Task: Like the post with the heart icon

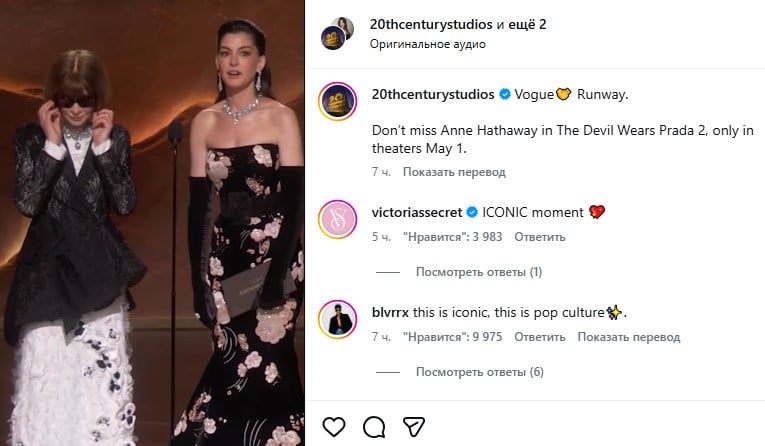Action: [x=334, y=427]
